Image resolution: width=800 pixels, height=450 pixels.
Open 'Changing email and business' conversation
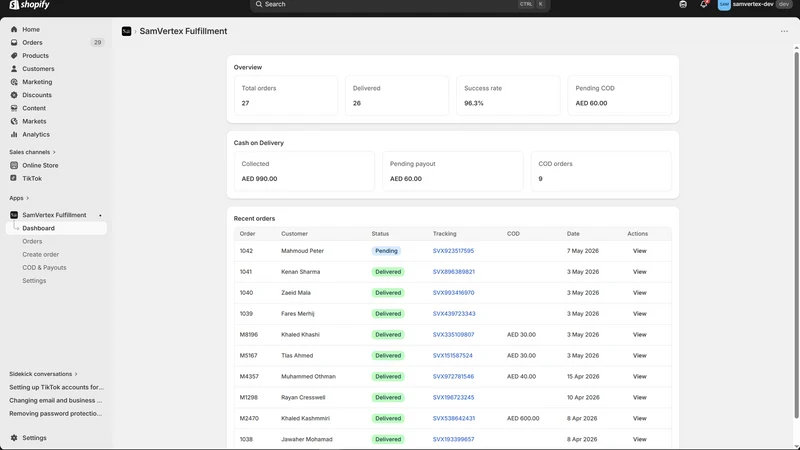[56, 401]
